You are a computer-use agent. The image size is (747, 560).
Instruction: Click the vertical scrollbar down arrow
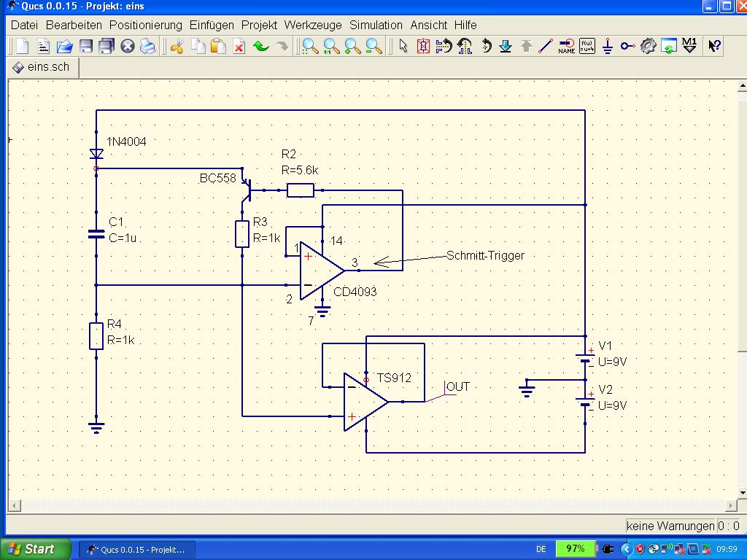[742, 492]
